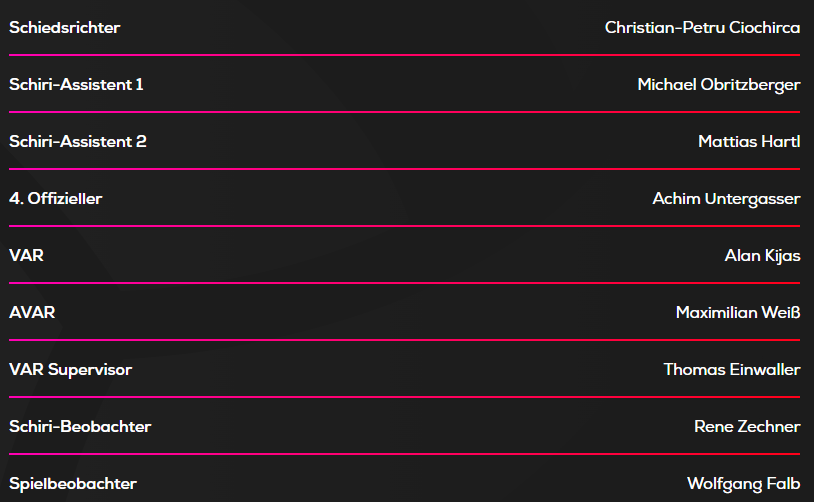This screenshot has width=814, height=502.
Task: Click the pink divider below the Schiedsrichter row
Action: tap(405, 55)
